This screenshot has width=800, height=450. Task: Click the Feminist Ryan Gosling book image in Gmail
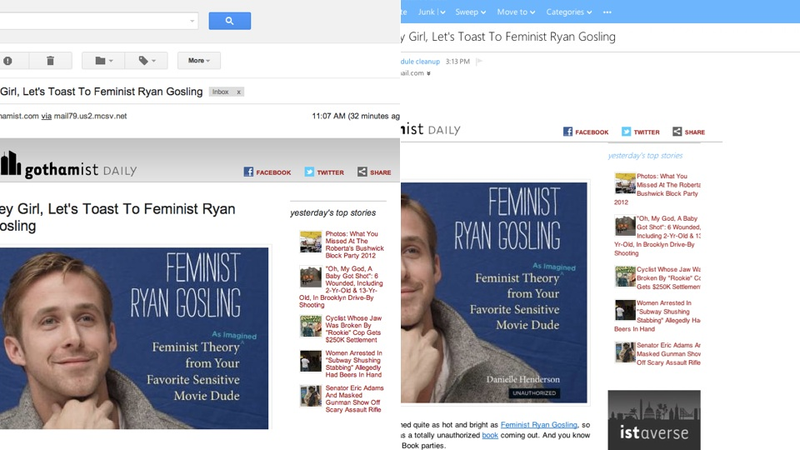tap(134, 338)
